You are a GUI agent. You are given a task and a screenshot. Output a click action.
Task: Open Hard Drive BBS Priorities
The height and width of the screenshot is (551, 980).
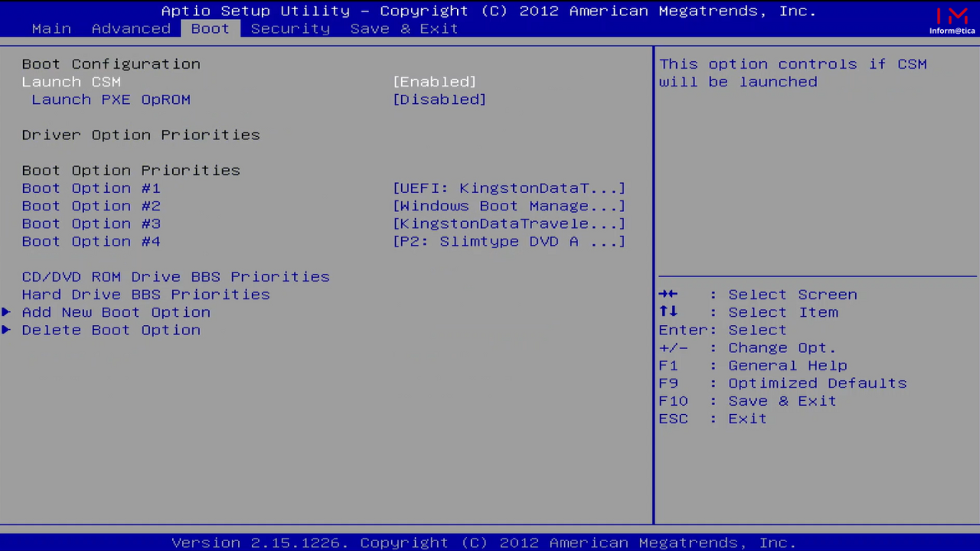(x=145, y=295)
